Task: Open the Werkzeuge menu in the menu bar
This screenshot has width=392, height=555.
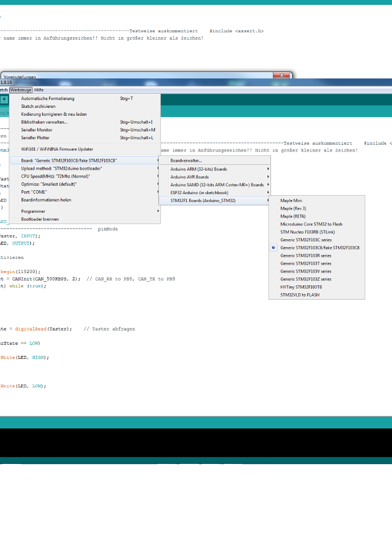Action: pos(21,90)
